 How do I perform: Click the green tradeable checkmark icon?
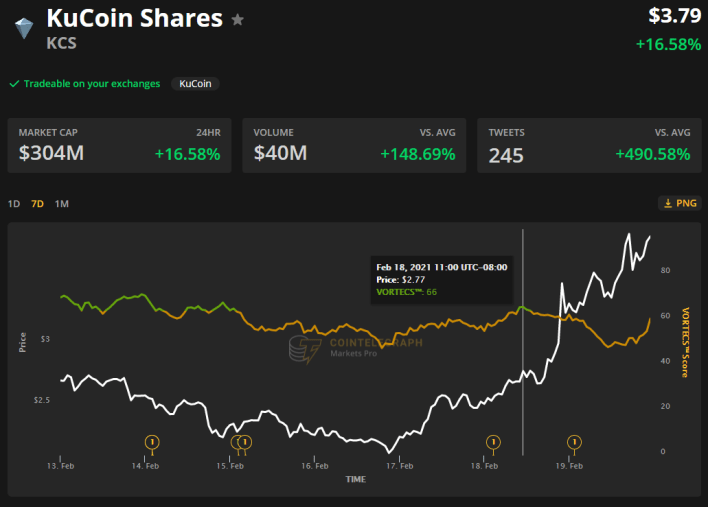click(x=14, y=84)
